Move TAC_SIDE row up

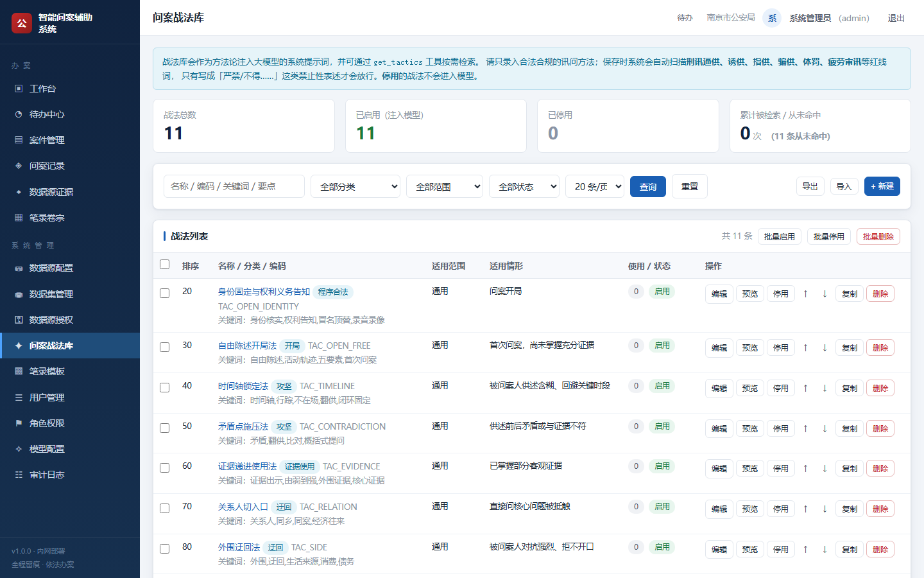tap(805, 549)
